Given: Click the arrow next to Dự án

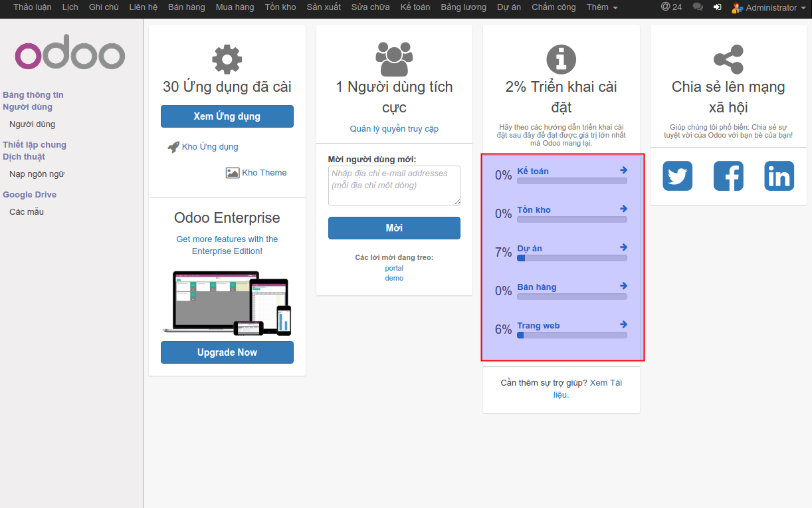Looking at the screenshot, I should [x=623, y=247].
